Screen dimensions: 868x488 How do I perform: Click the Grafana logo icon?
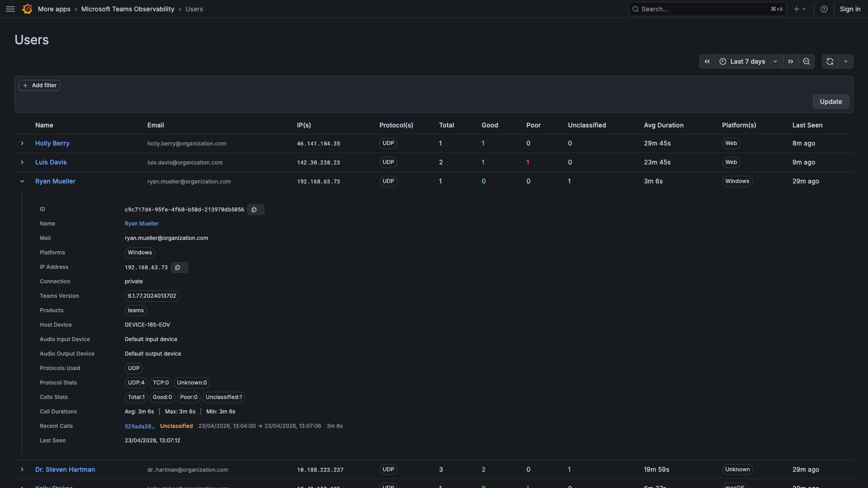point(27,9)
